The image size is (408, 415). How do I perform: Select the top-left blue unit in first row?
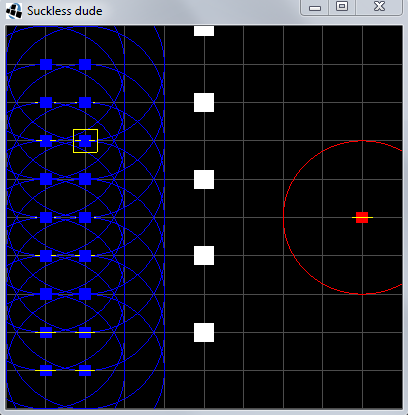coord(46,64)
